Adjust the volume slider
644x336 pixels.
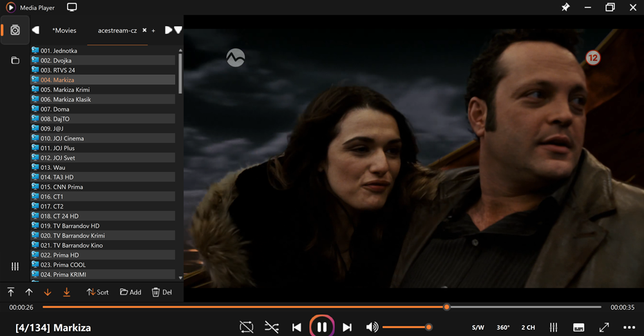406,328
